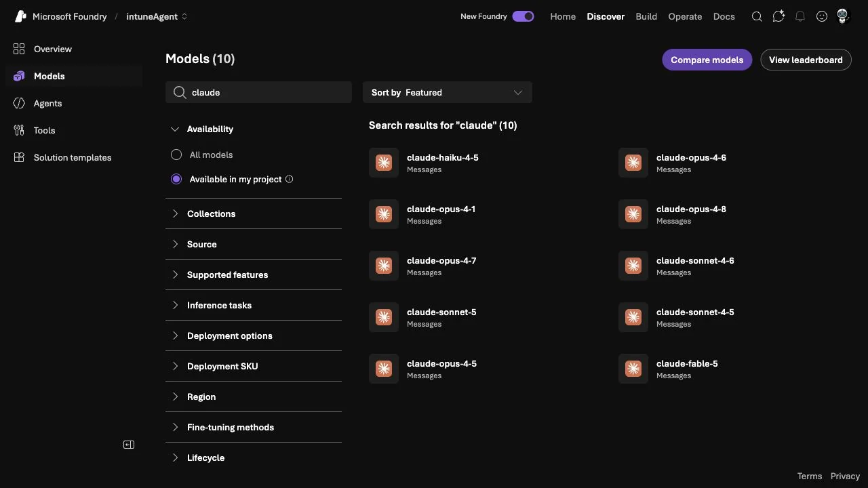Open search via top bar magnifier icon
The height and width of the screenshot is (488, 868).
[757, 16]
